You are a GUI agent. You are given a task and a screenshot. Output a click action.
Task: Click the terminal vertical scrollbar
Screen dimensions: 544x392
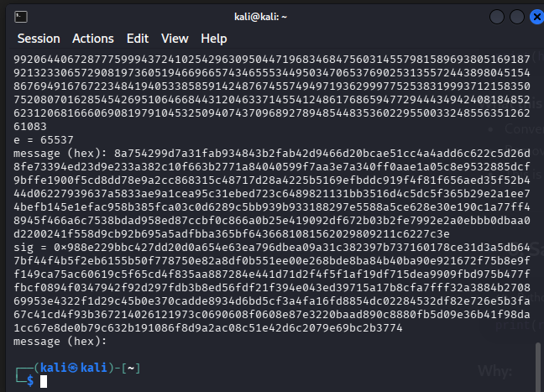[538, 367]
